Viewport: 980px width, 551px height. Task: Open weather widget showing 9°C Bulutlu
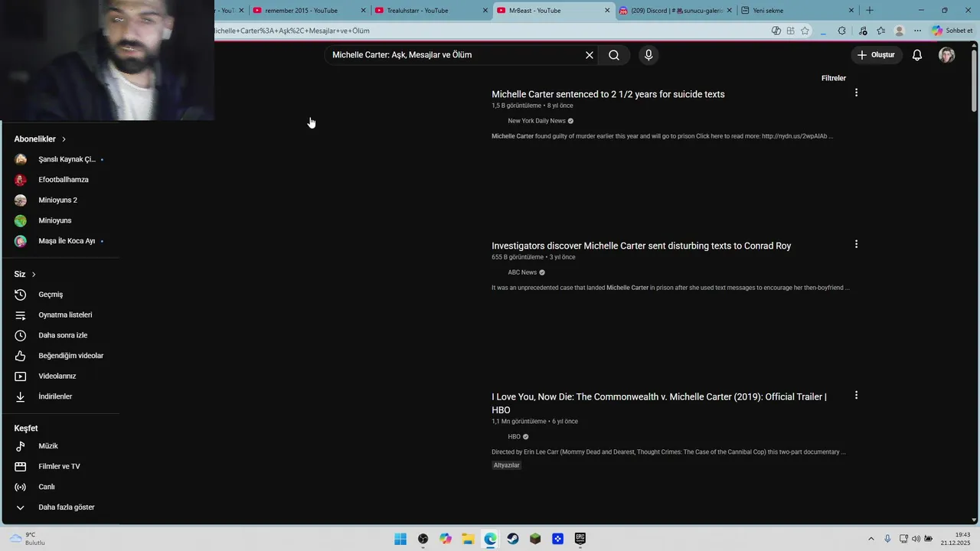(x=28, y=539)
